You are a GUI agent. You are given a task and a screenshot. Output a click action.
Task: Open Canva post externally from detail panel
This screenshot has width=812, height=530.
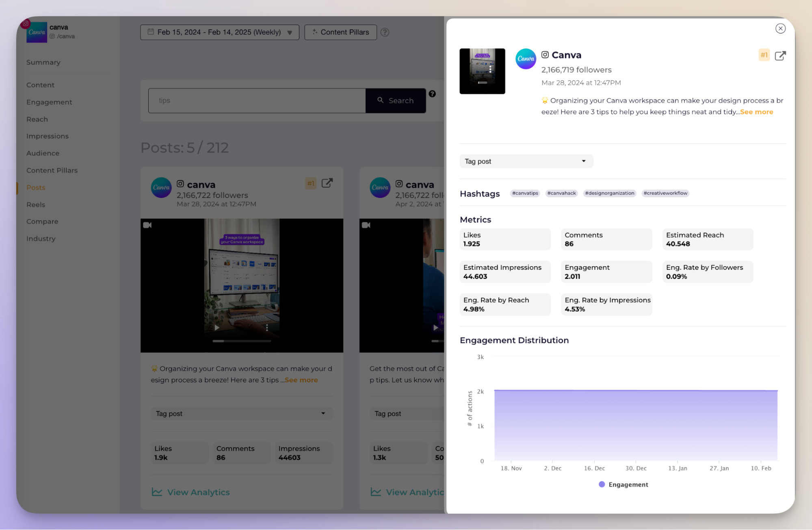[x=780, y=55]
